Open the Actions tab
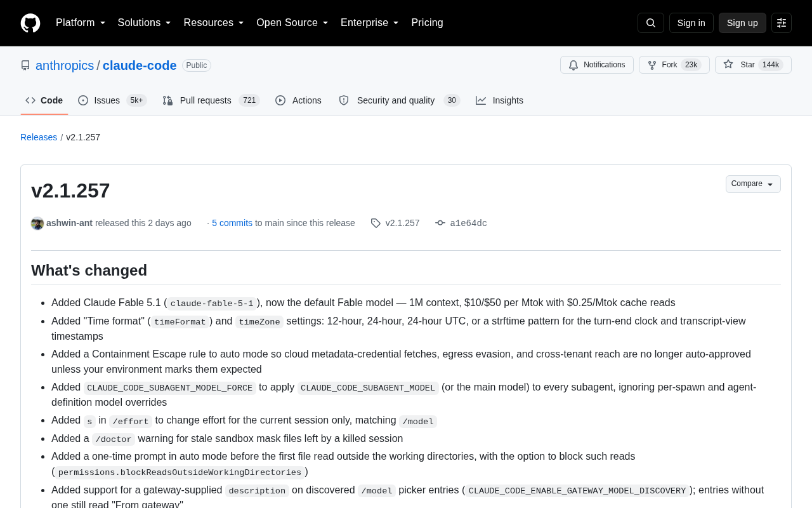 298,100
